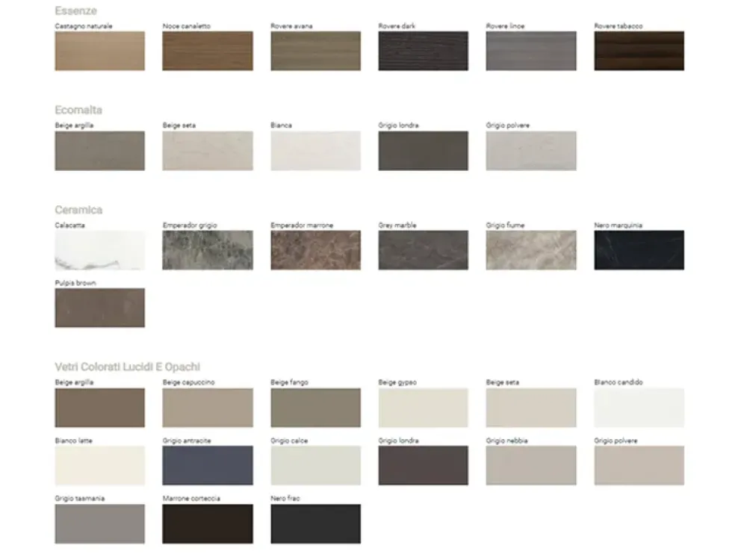Click the Essenze section heading
Viewport: 747px width, 560px height.
point(75,11)
